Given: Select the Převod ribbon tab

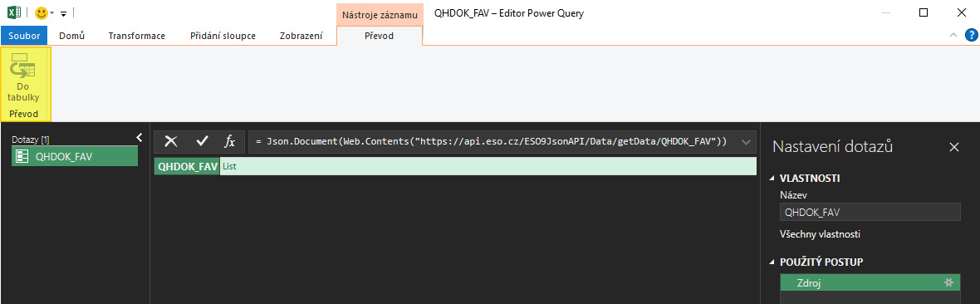Looking at the screenshot, I should [x=380, y=36].
